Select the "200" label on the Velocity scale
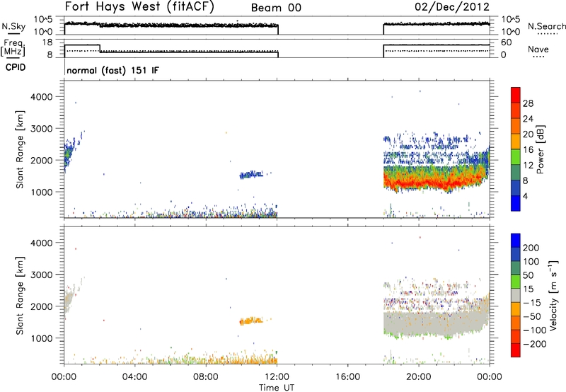This screenshot has height=392, width=566. 531,248
